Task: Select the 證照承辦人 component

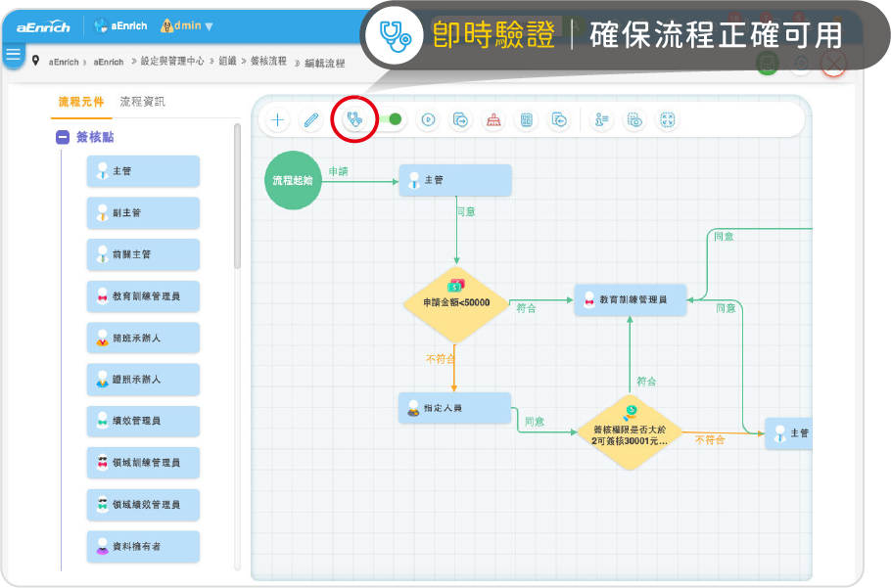Action: pos(143,380)
